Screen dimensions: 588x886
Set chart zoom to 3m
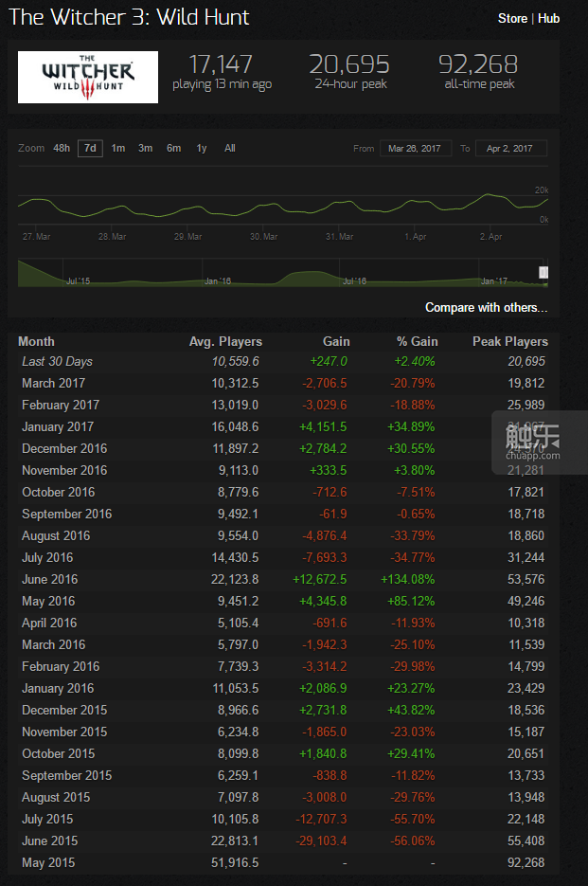[x=146, y=148]
